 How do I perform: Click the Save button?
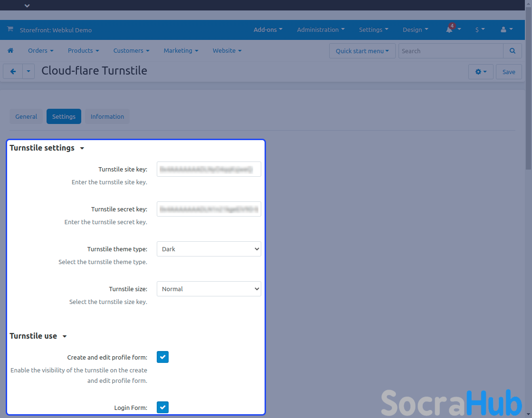509,72
